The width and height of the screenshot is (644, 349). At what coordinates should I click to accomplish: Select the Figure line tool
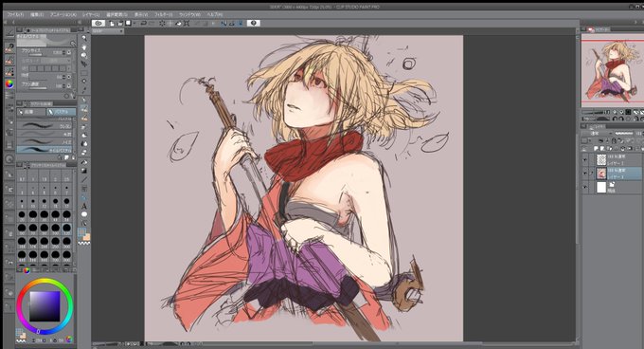(x=84, y=179)
